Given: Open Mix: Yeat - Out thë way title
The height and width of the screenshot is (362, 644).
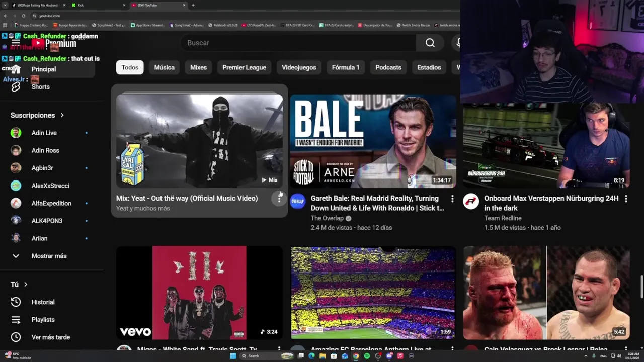Looking at the screenshot, I should point(187,199).
